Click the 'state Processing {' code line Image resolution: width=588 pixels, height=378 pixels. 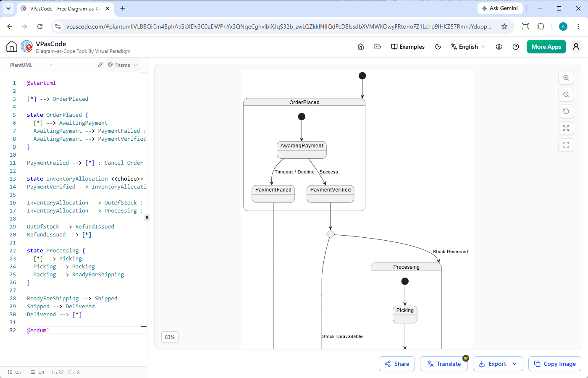coord(56,250)
